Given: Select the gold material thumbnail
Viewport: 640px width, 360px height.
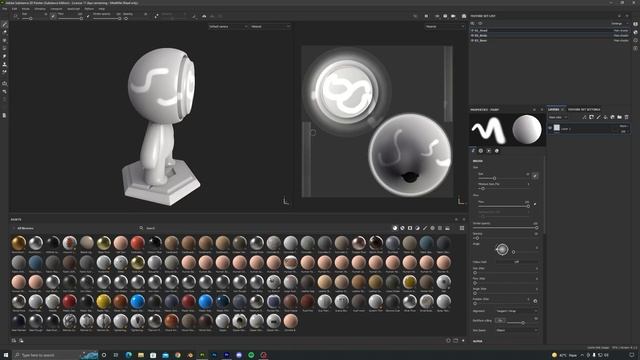Looking at the screenshot, I should [19, 243].
